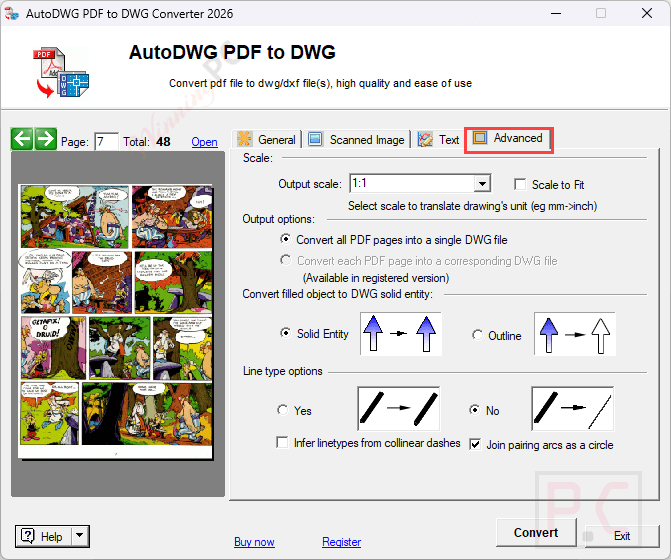The height and width of the screenshot is (560, 671).
Task: Click the Exit button
Action: pyautogui.click(x=622, y=536)
